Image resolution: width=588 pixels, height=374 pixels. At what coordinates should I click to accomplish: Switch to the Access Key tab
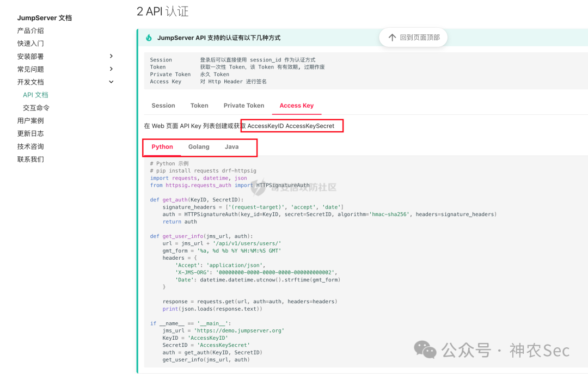tap(297, 106)
